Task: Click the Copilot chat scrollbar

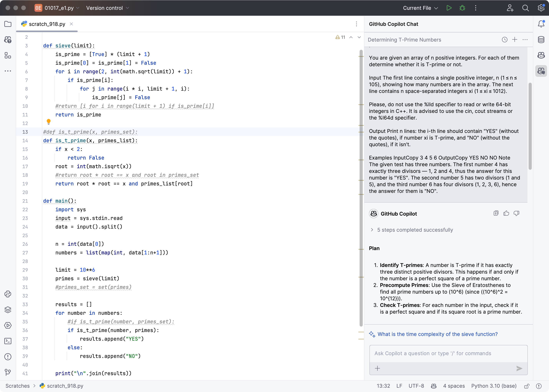Action: tap(530, 126)
